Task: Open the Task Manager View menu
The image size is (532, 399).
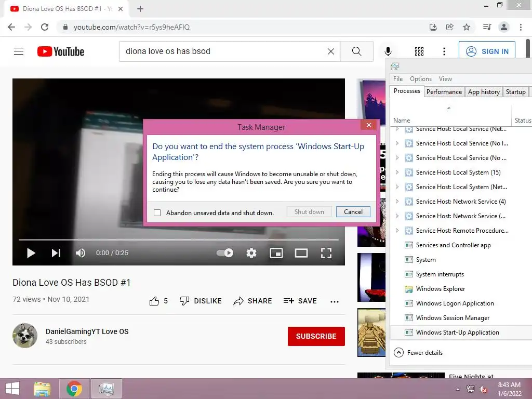Action: (445, 79)
